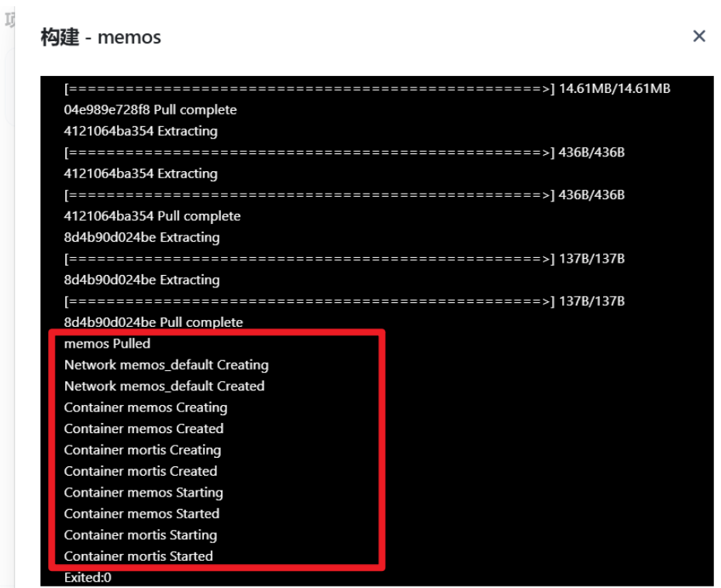Select the Network memos_default Created line
The width and height of the screenshot is (721, 588).
pyautogui.click(x=164, y=386)
